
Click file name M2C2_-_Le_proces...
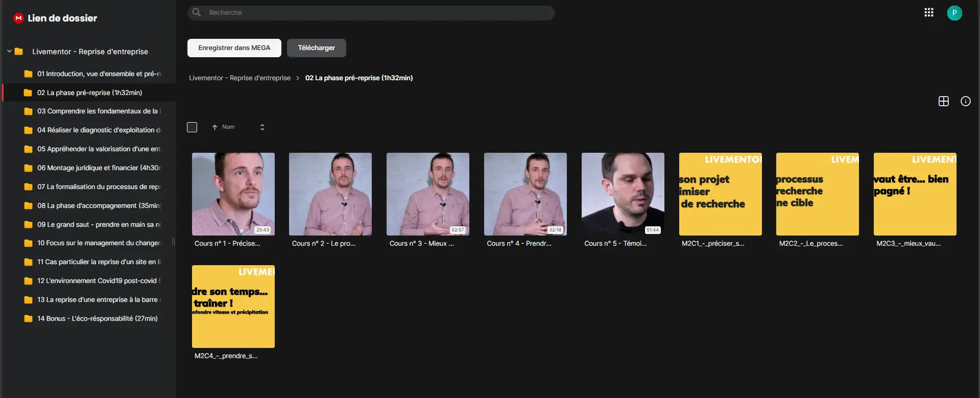(811, 244)
